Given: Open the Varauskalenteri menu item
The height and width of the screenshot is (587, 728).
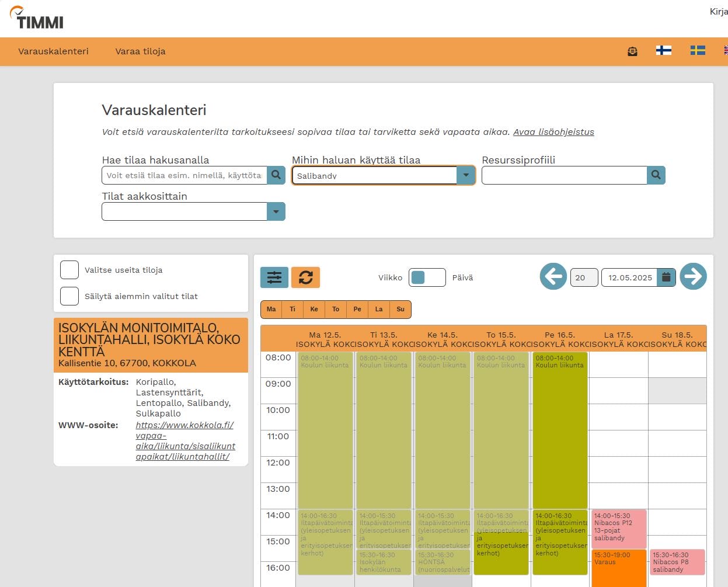Looking at the screenshot, I should coord(53,51).
